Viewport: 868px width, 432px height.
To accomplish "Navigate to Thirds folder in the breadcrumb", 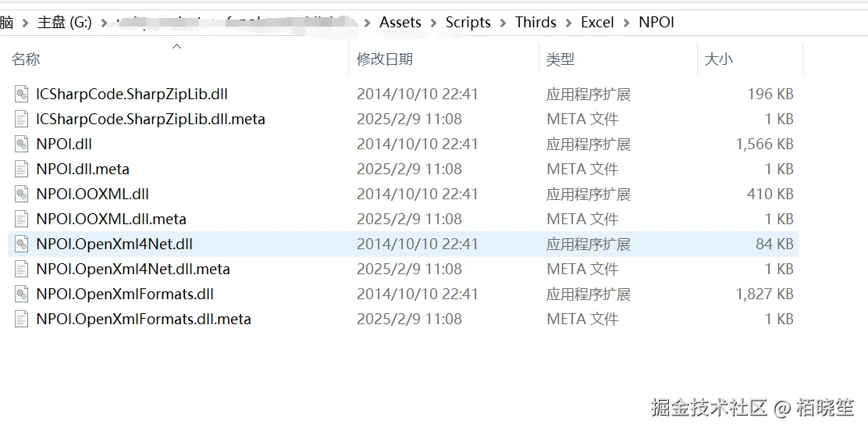I will pyautogui.click(x=535, y=23).
